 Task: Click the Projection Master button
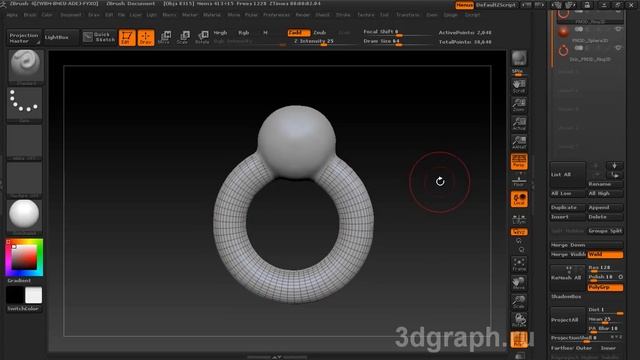(24, 38)
